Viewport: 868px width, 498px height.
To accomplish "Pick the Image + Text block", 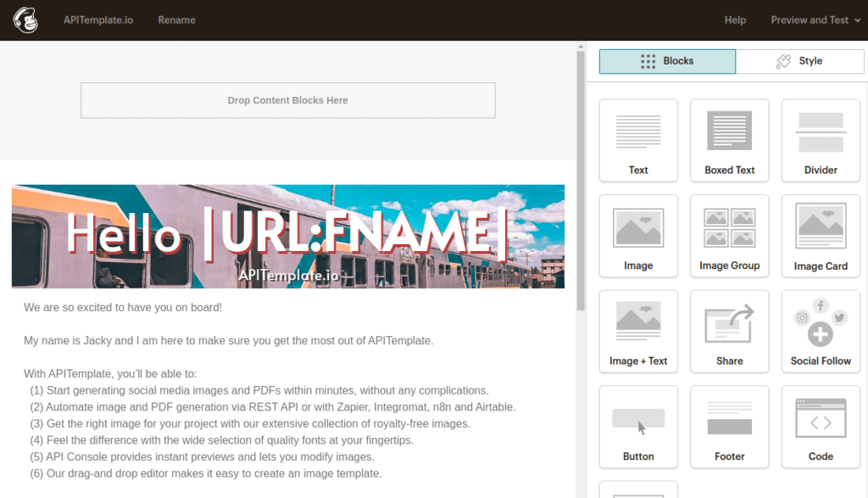I will click(x=638, y=331).
